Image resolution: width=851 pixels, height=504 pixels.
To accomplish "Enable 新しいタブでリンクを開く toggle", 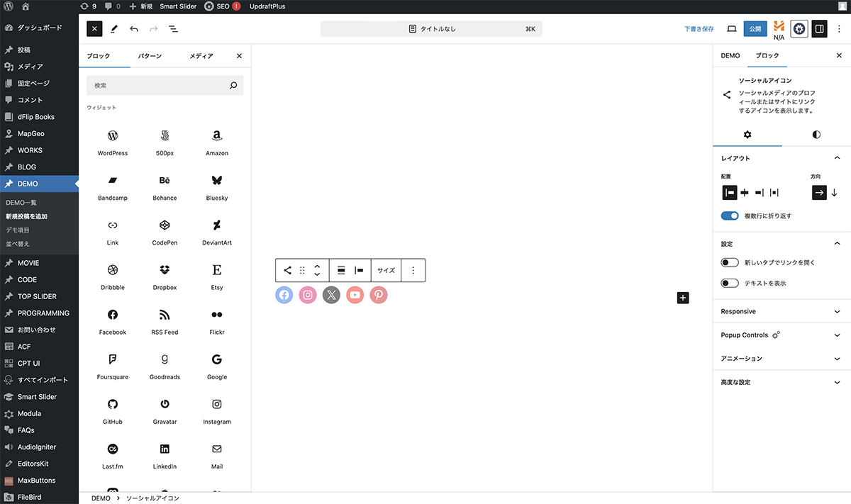I will [730, 262].
